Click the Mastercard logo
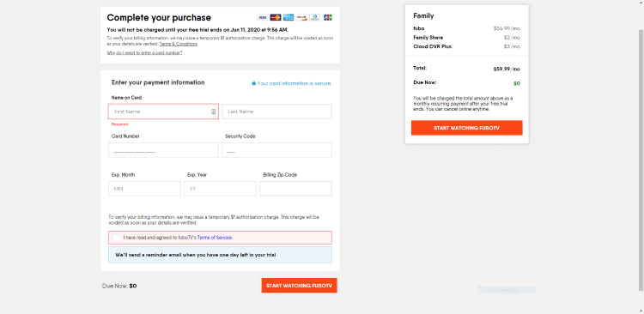Image resolution: width=644 pixels, height=314 pixels. coord(275,17)
